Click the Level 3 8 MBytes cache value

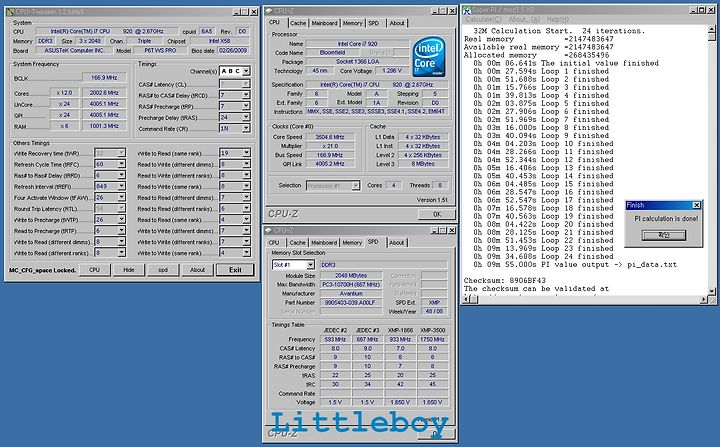click(x=423, y=164)
